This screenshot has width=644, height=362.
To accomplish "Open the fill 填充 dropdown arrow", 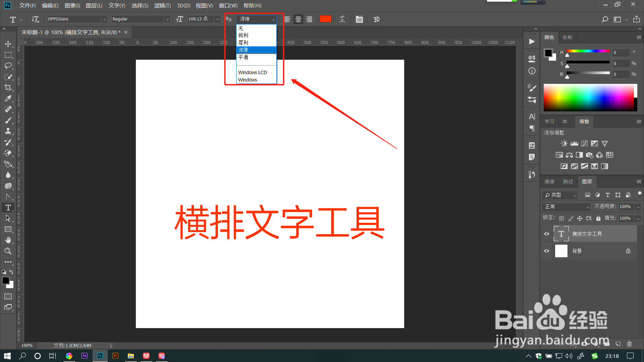I will point(638,218).
